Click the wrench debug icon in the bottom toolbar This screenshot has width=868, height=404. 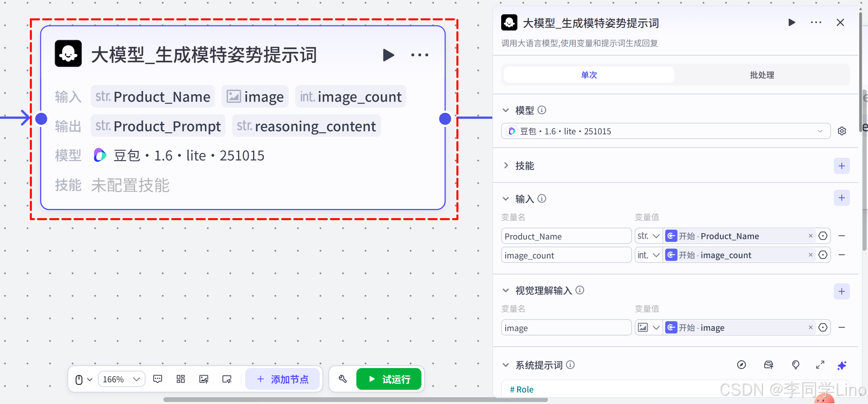(x=342, y=379)
